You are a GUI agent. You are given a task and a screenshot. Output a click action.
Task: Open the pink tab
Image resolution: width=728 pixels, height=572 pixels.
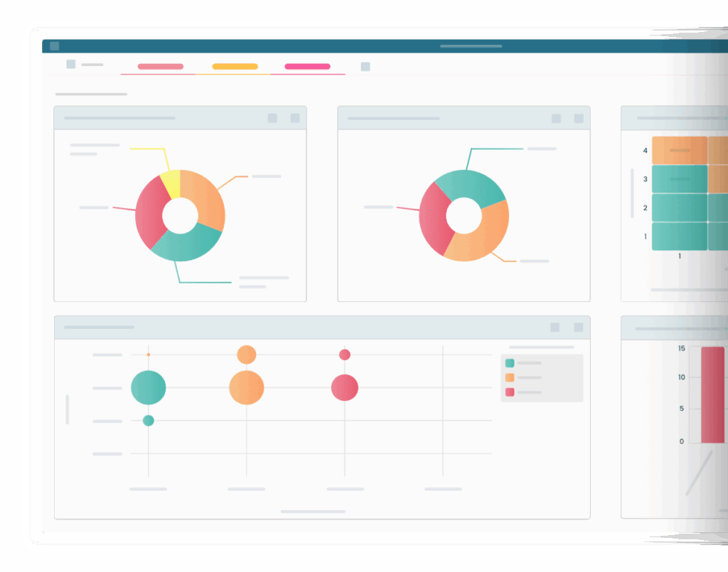click(x=307, y=67)
